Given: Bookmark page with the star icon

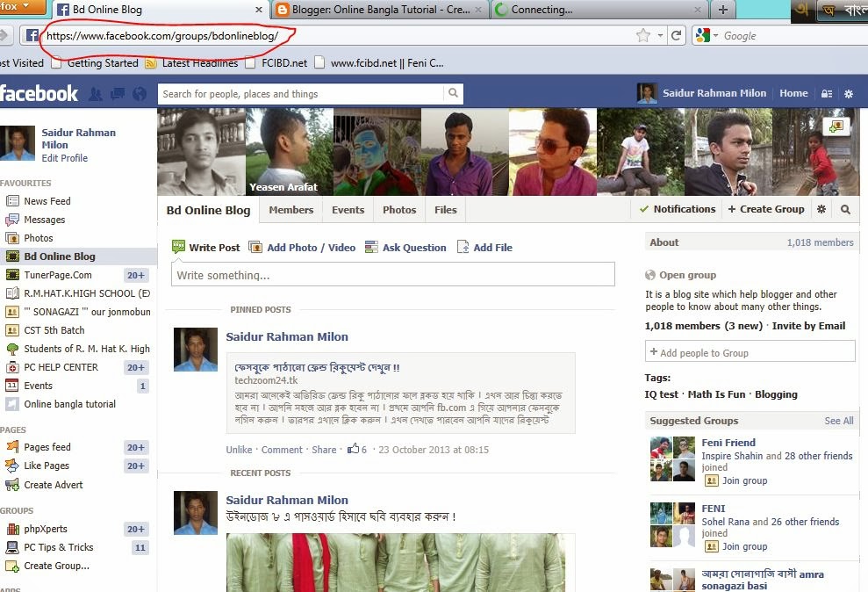Looking at the screenshot, I should pyautogui.click(x=642, y=36).
